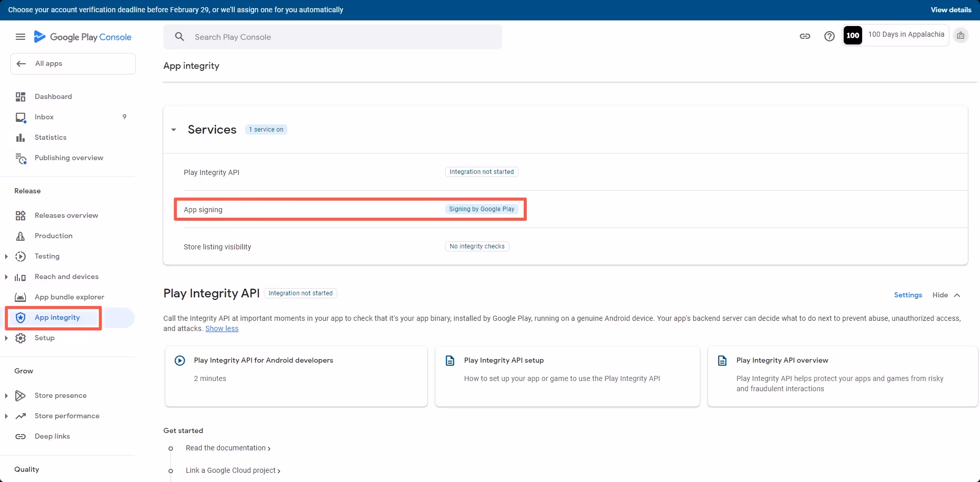
Task: Click View details in top banner
Action: (x=951, y=10)
